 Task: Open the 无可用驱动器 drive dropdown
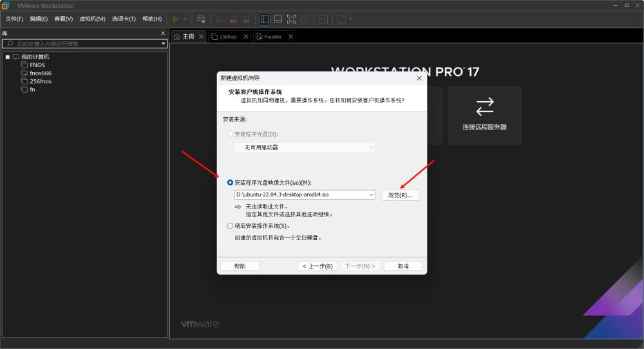pyautogui.click(x=305, y=147)
